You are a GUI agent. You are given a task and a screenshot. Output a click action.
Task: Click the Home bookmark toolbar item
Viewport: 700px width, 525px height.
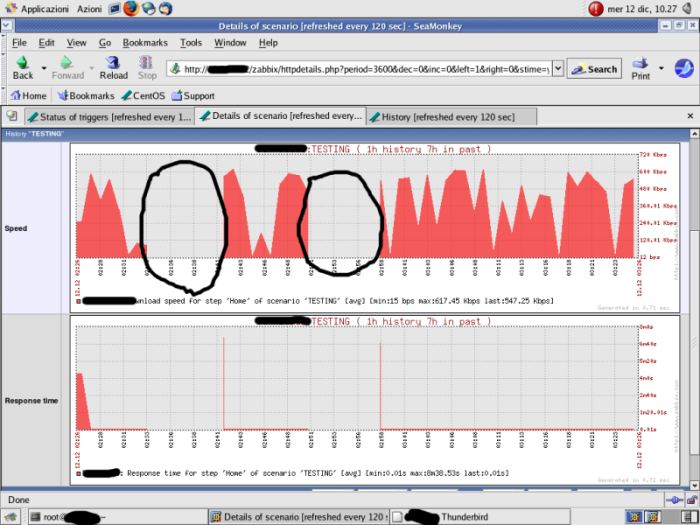pyautogui.click(x=28, y=96)
